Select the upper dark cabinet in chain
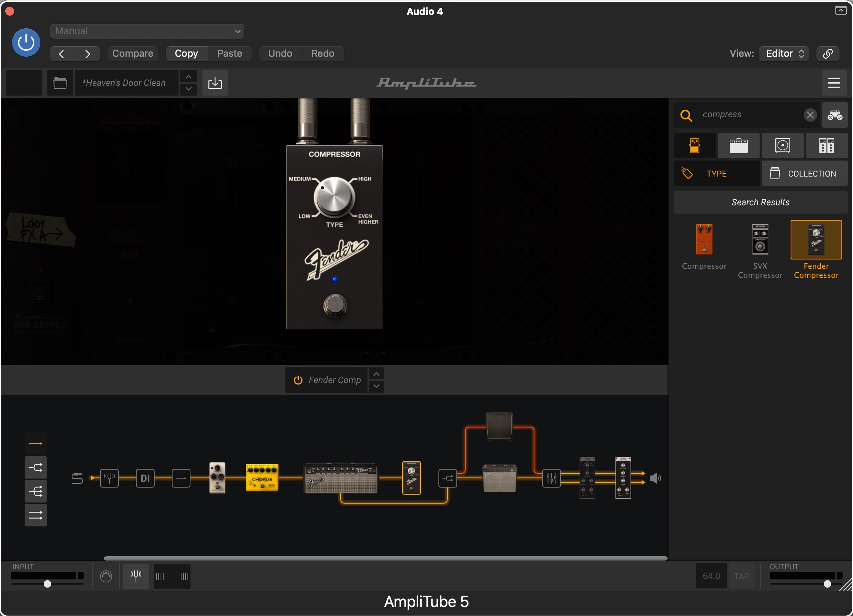 [499, 427]
